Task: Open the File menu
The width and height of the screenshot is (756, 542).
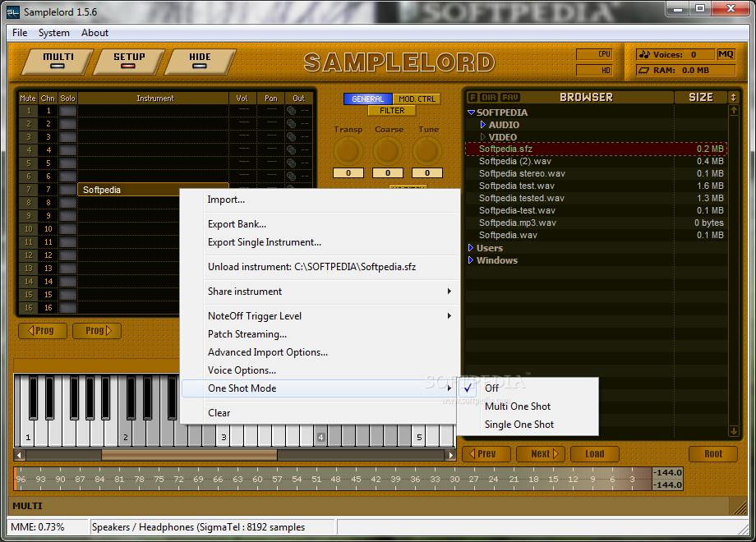Action: click(x=20, y=33)
